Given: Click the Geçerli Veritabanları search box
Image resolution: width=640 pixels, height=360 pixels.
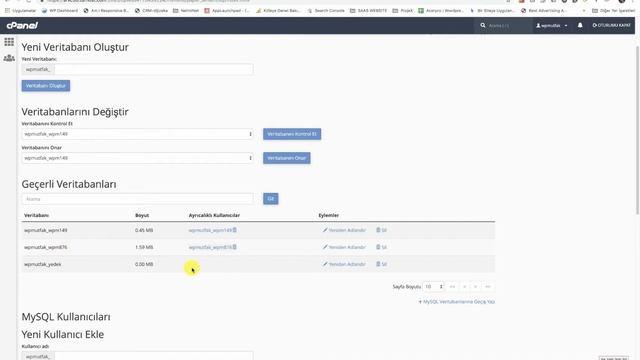Looking at the screenshot, I should 137,199.
